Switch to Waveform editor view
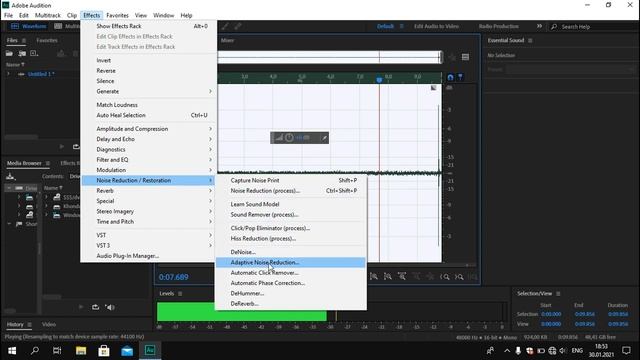This screenshot has height=360, width=640. pyautogui.click(x=29, y=26)
